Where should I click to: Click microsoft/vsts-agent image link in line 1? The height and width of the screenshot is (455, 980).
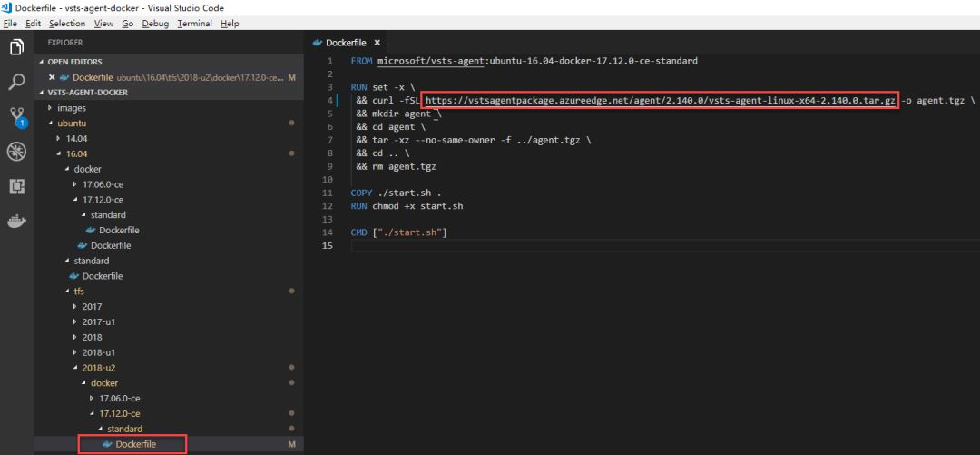(x=433, y=62)
